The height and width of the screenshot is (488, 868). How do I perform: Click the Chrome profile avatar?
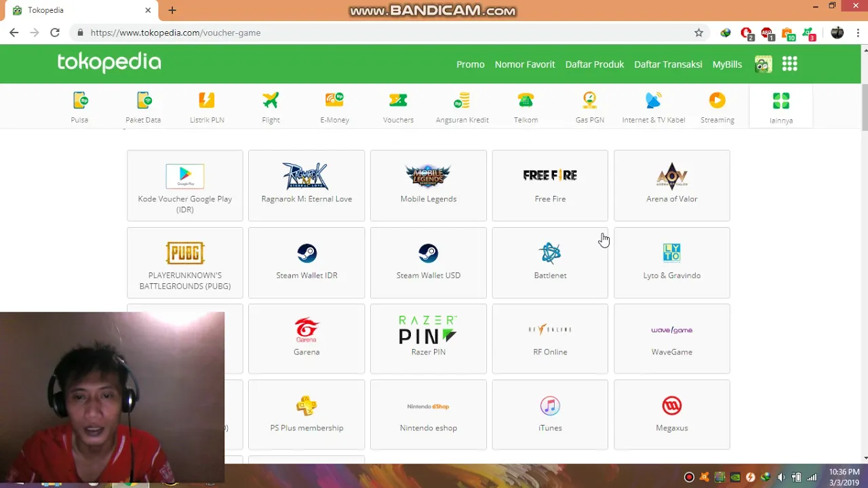tap(837, 33)
